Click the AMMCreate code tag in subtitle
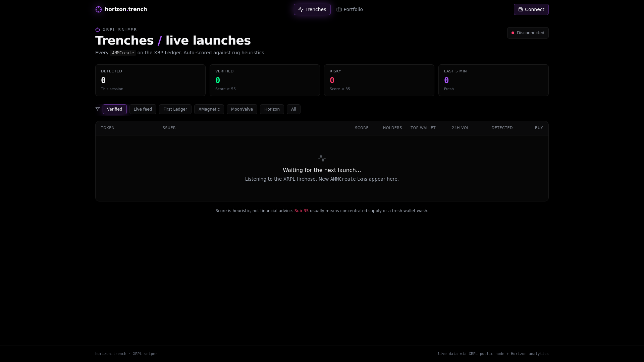This screenshot has height=362, width=644. pos(123,53)
